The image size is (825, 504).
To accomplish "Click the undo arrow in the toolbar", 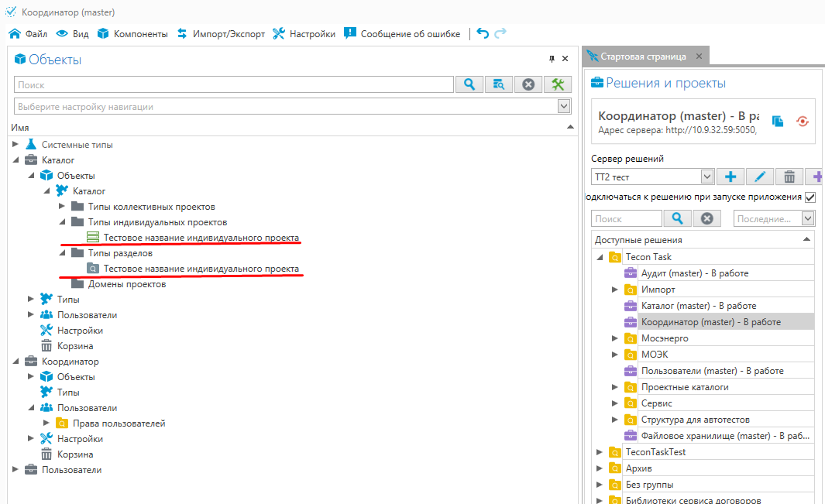I will [483, 33].
